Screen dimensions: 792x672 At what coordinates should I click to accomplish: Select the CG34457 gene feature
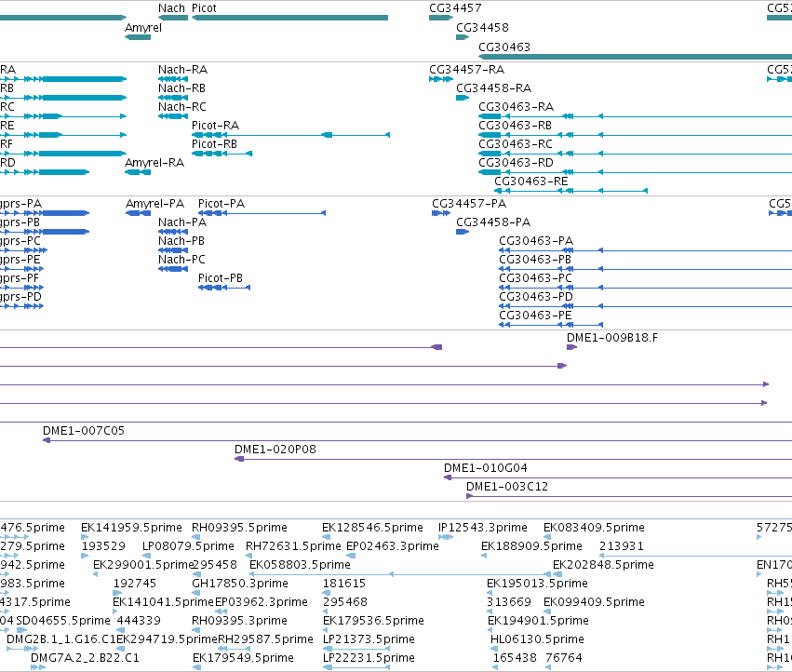coord(441,18)
